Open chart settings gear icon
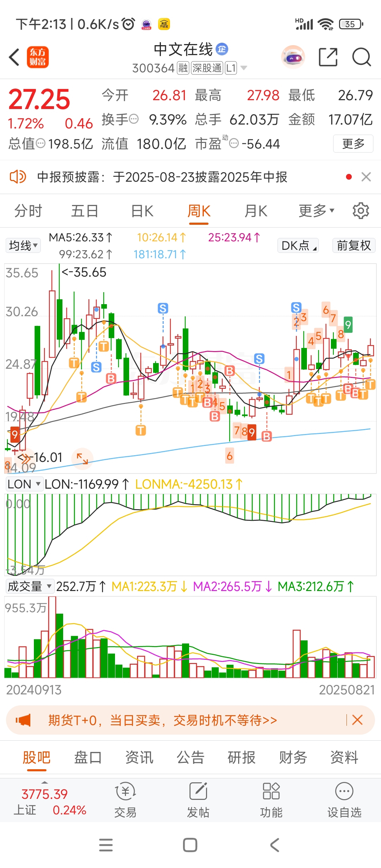The image size is (381, 868). tap(361, 211)
